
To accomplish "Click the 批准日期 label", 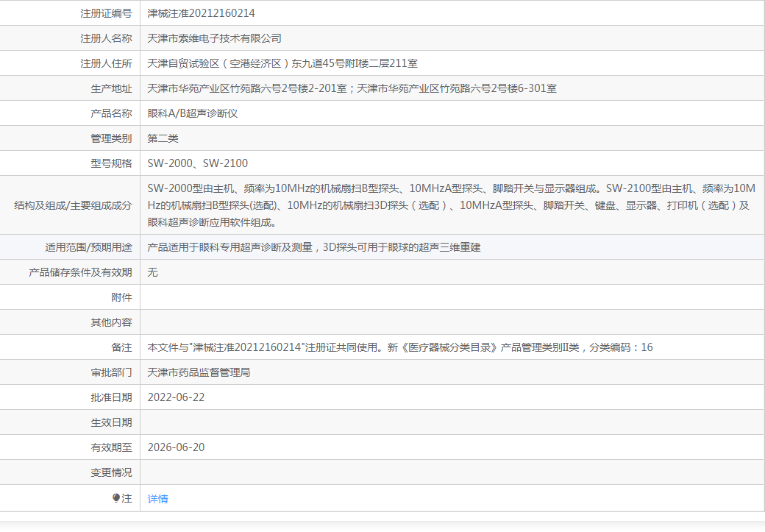I will coord(111,397).
